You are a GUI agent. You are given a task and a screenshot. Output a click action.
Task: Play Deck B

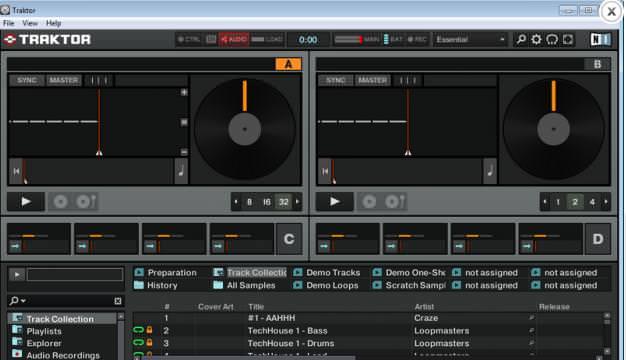point(335,202)
